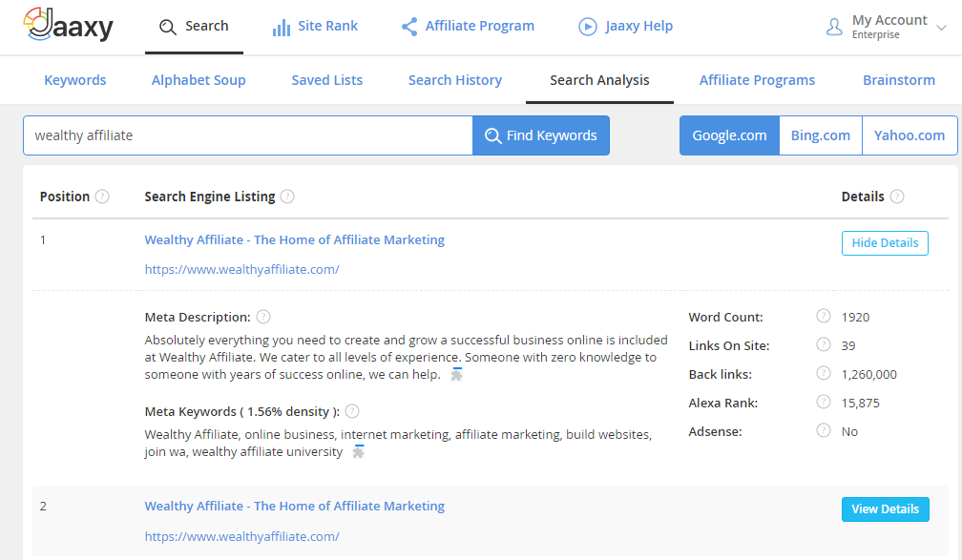
Task: Click puzzle icon after meta keywords text
Action: click(358, 452)
